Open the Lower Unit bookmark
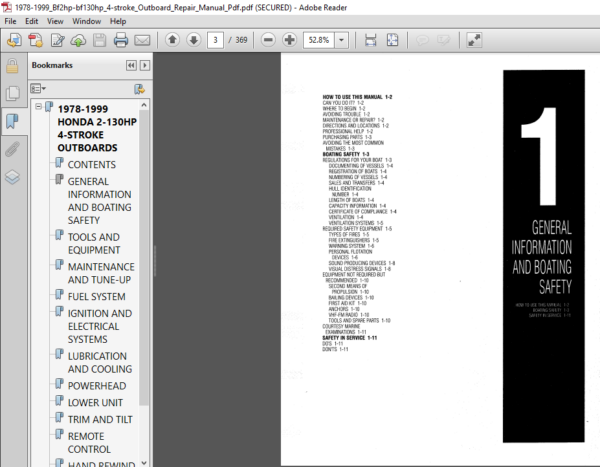This screenshot has width=600, height=467. [95, 403]
